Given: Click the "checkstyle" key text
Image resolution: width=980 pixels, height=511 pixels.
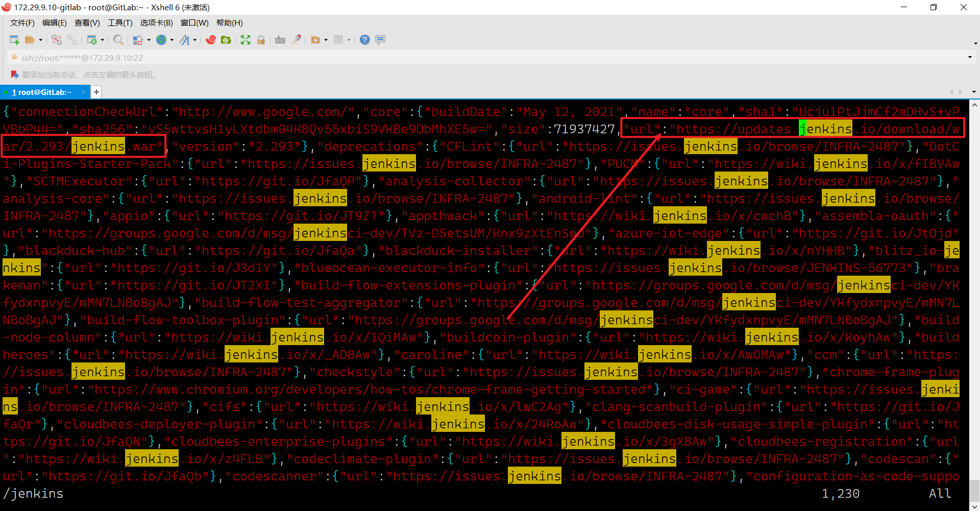Looking at the screenshot, I should point(356,372).
